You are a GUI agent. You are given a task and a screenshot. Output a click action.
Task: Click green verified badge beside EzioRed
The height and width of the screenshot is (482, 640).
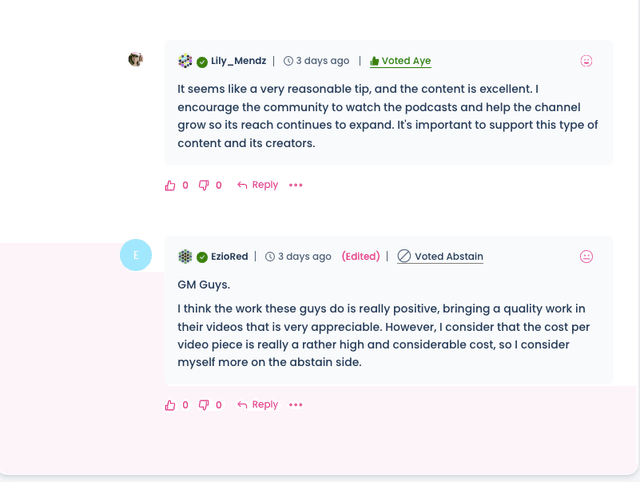tap(202, 258)
